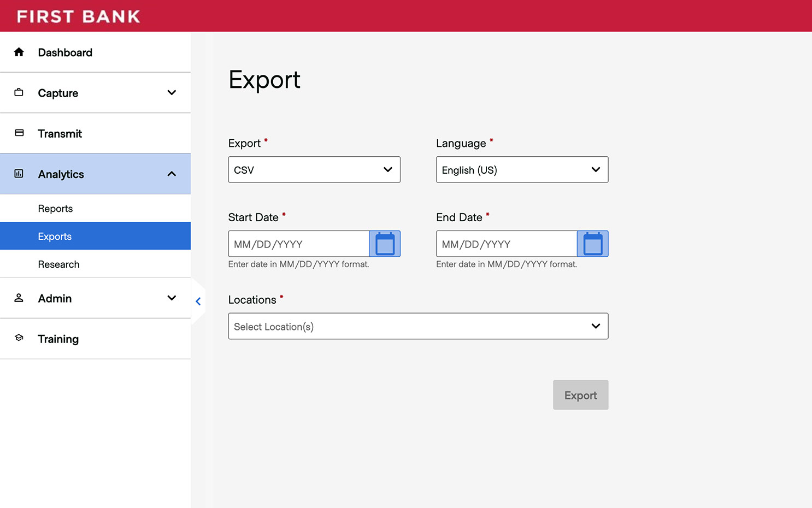The height and width of the screenshot is (508, 812).
Task: Click the Export page heading
Action: (264, 80)
